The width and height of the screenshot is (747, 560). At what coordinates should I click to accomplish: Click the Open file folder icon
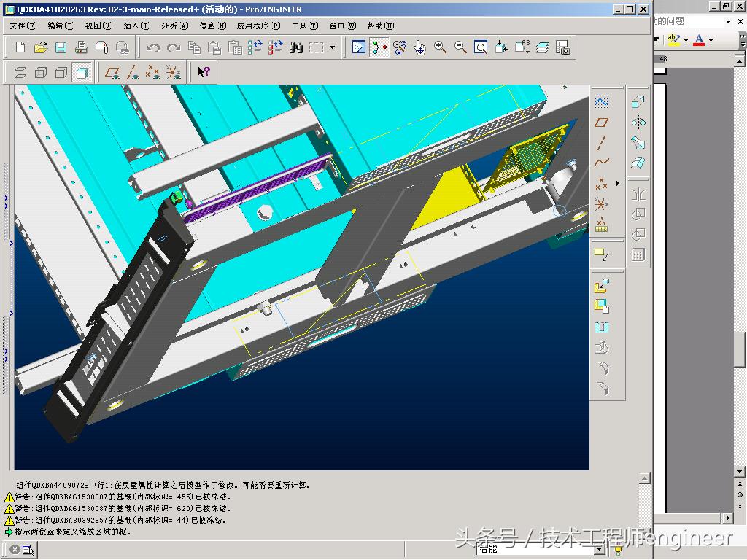click(41, 47)
